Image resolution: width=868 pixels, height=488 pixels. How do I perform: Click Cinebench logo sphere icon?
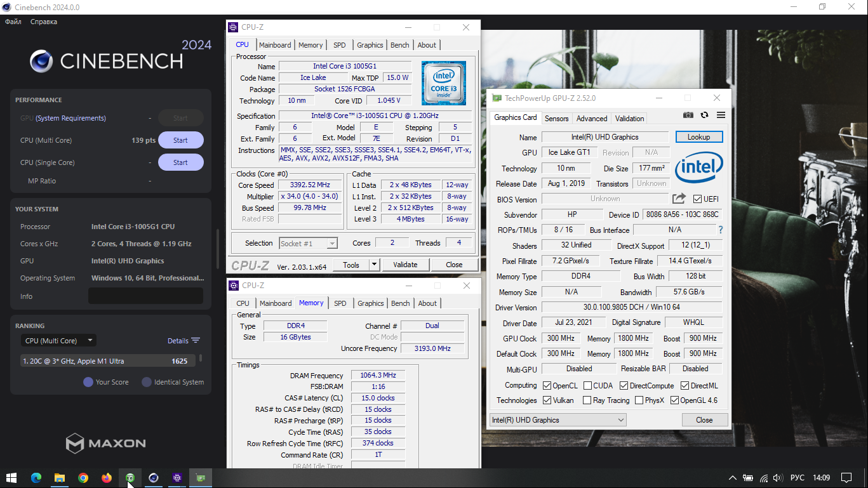tap(41, 61)
